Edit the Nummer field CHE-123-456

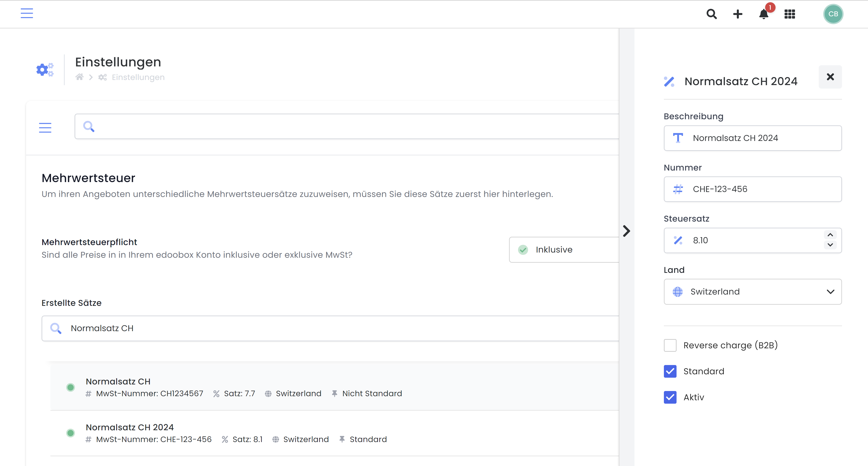coord(753,189)
